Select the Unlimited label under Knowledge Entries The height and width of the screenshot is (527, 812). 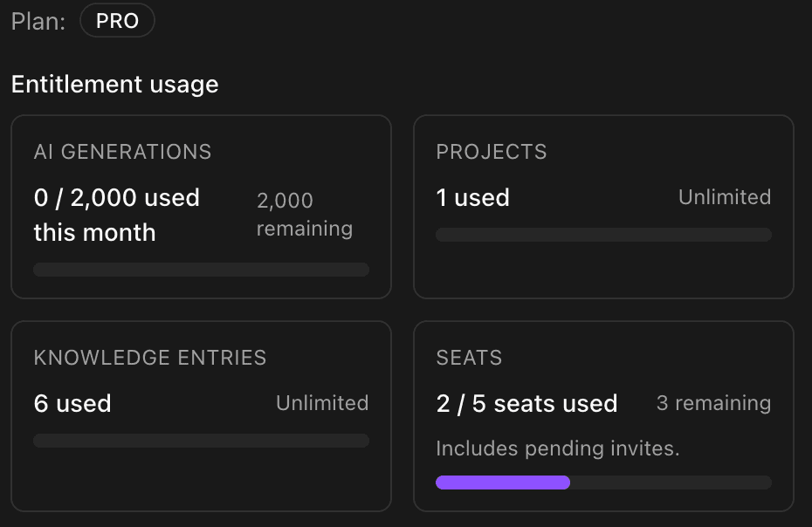click(x=322, y=402)
